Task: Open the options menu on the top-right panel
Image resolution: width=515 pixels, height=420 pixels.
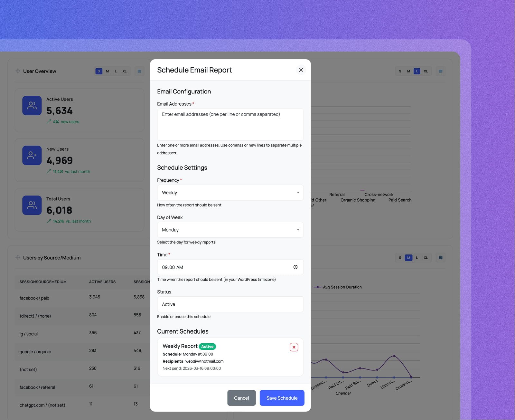Action: [440, 71]
